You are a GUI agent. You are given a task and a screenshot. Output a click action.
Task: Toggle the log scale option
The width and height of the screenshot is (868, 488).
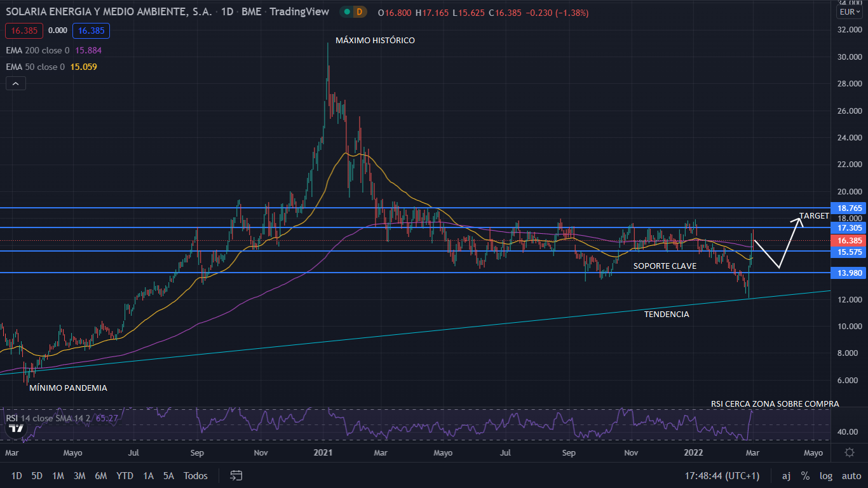pyautogui.click(x=826, y=475)
